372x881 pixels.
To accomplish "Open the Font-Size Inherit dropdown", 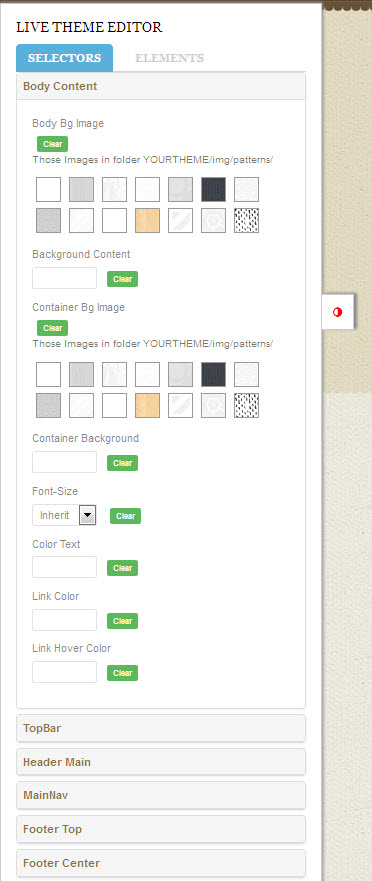I will click(x=64, y=515).
